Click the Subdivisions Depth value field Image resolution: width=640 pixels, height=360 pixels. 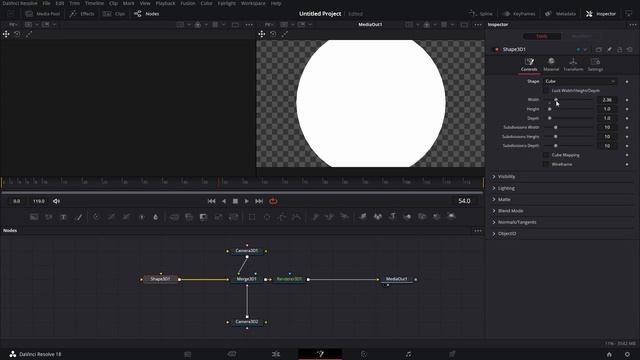tap(607, 146)
